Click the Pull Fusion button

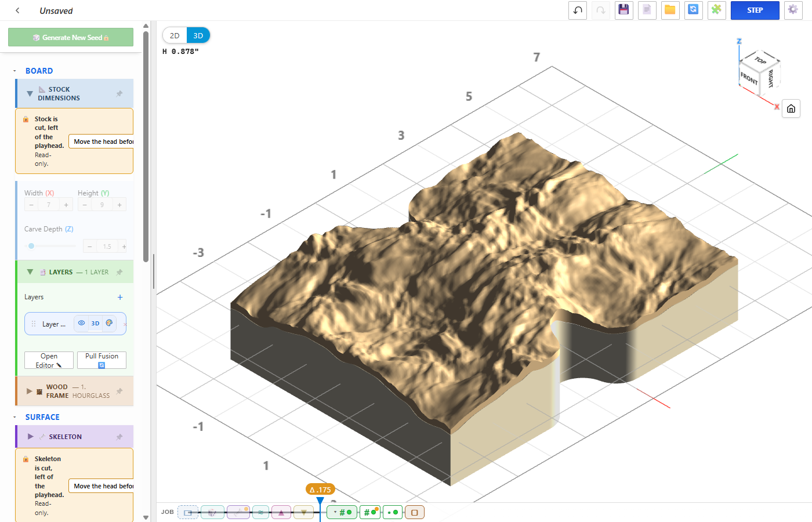[101, 360]
